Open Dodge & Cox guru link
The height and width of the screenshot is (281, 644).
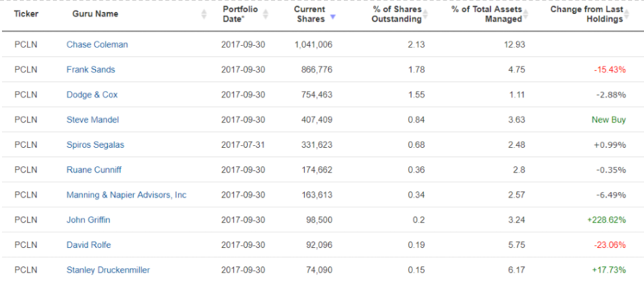tap(92, 95)
